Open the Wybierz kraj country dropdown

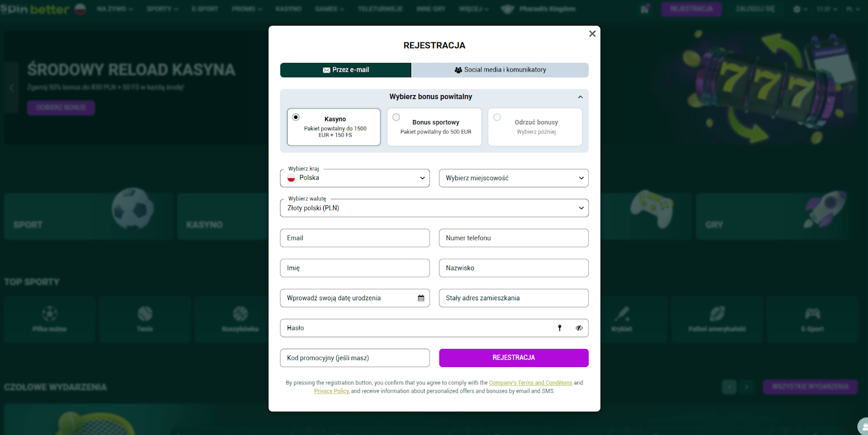click(x=355, y=178)
